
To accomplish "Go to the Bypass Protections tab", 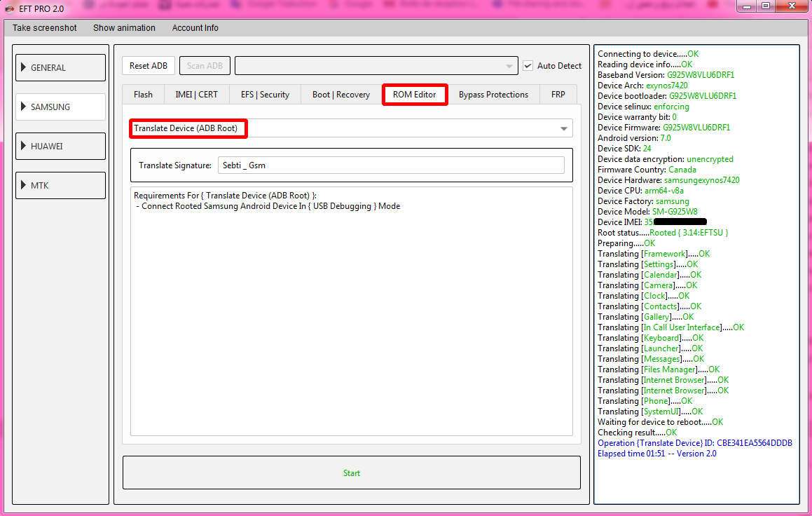I will click(493, 95).
